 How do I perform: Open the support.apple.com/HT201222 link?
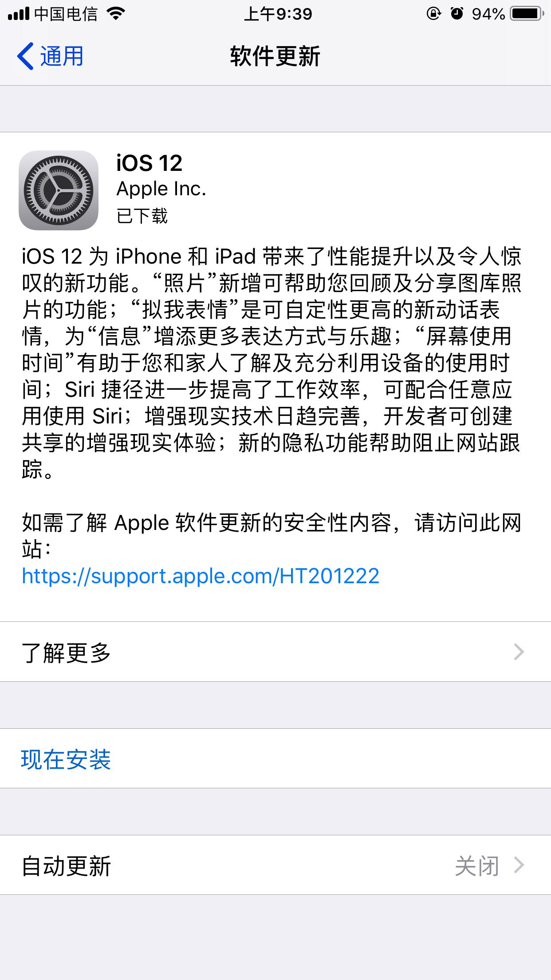point(201,576)
